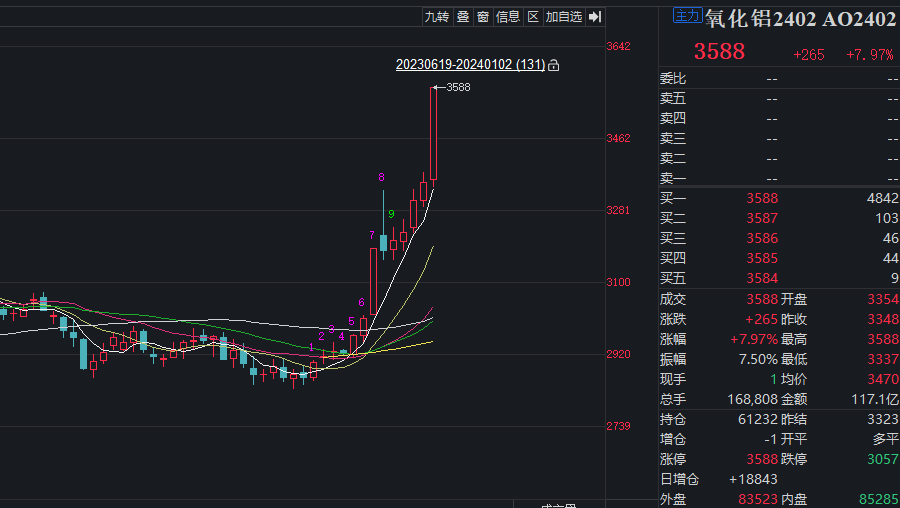Select the 买四 price 3585

[762, 258]
